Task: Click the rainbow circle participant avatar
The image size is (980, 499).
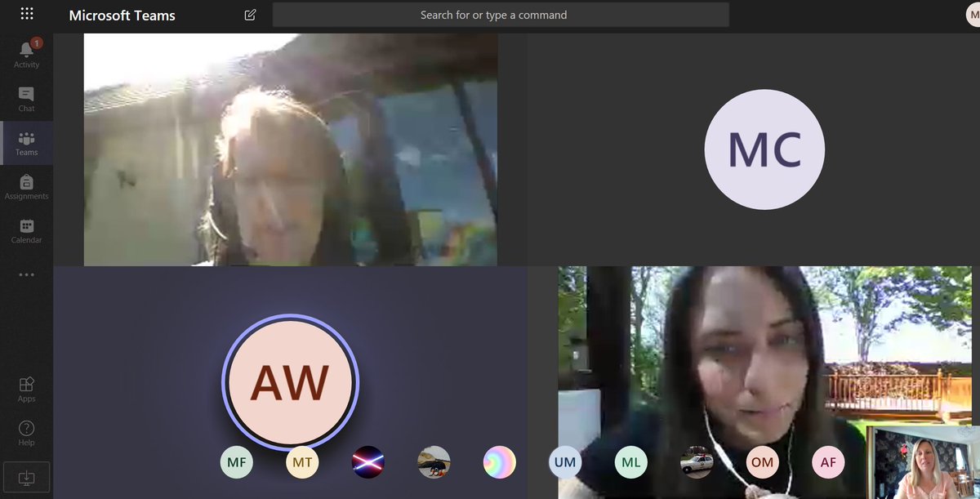Action: (499, 462)
